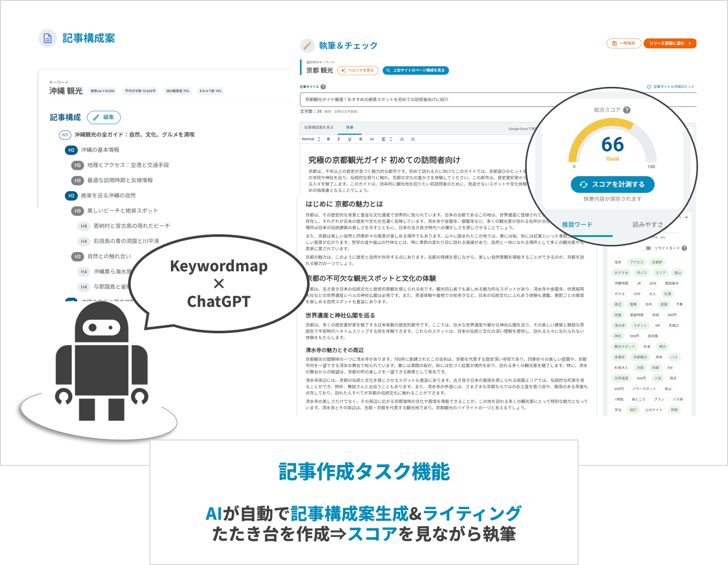The image size is (728, 565).
Task: Click the パワースポット keyword tag
Action: [644, 389]
